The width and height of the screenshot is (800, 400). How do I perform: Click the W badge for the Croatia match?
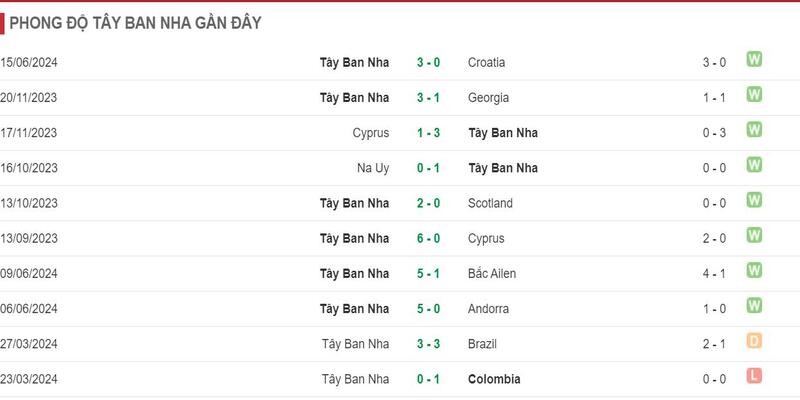755,59
